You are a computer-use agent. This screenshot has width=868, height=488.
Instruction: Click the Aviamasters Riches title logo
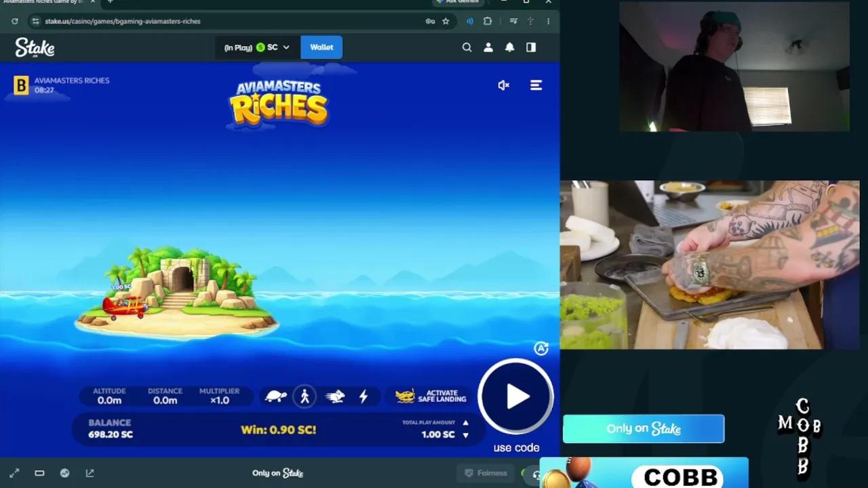278,103
